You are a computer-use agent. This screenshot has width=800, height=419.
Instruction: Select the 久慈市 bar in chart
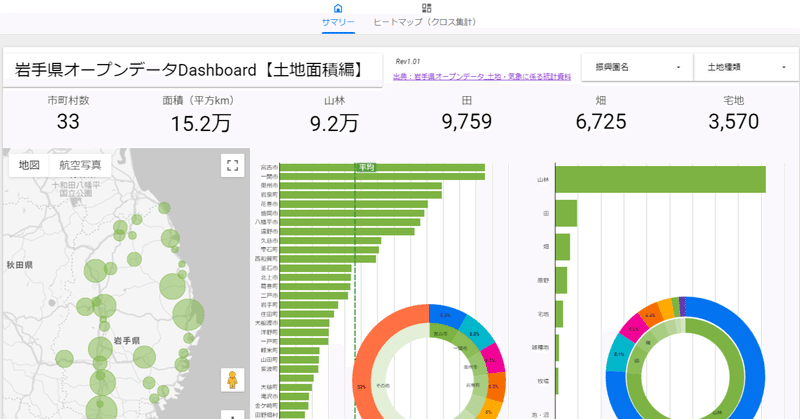[331, 241]
